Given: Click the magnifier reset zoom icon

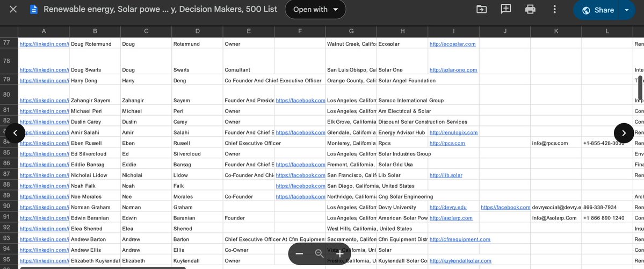Looking at the screenshot, I should [320, 254].
